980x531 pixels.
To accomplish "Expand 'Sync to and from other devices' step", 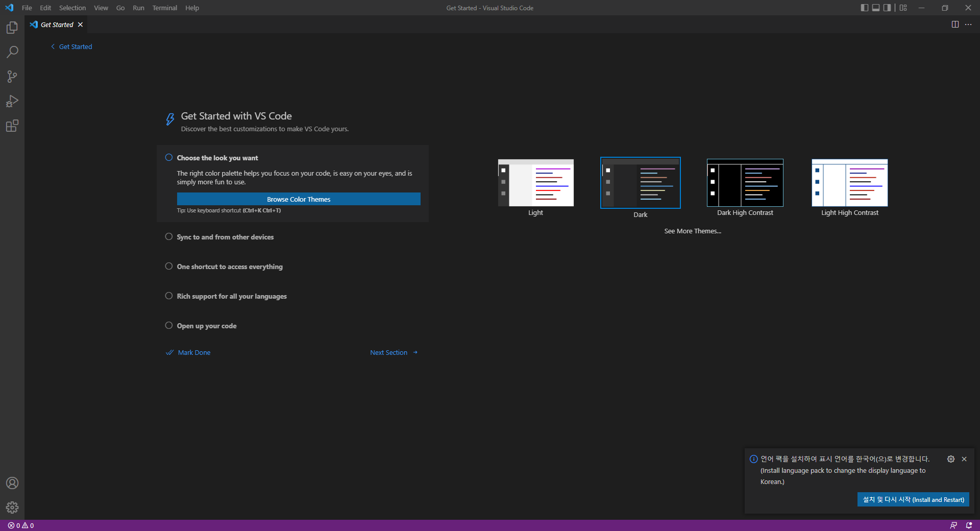I will click(x=225, y=237).
